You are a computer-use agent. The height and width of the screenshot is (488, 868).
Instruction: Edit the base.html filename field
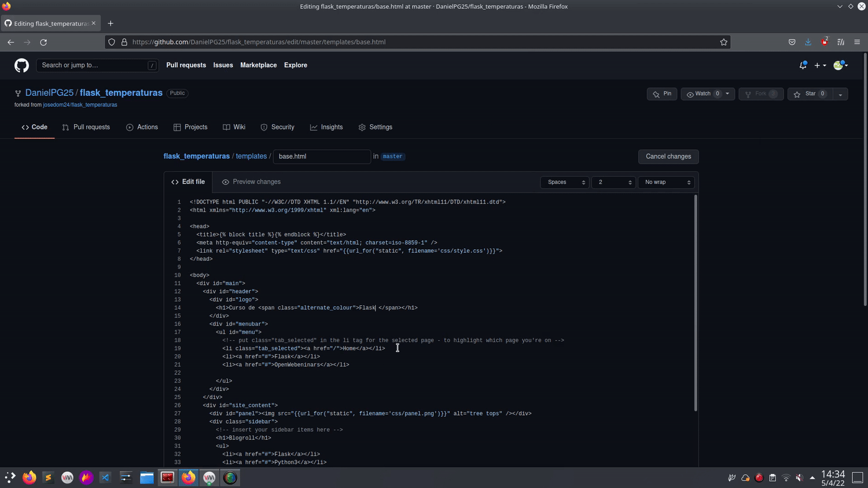coord(322,157)
